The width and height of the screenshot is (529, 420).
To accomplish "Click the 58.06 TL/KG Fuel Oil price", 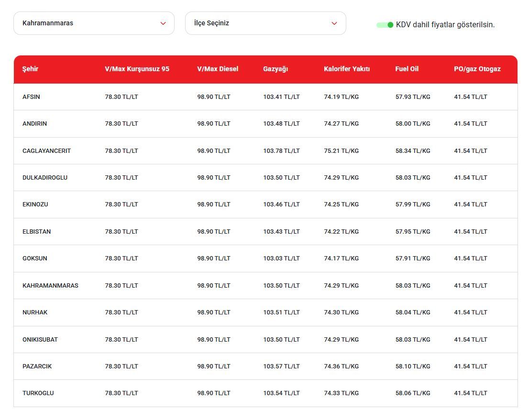I will pyautogui.click(x=413, y=393).
